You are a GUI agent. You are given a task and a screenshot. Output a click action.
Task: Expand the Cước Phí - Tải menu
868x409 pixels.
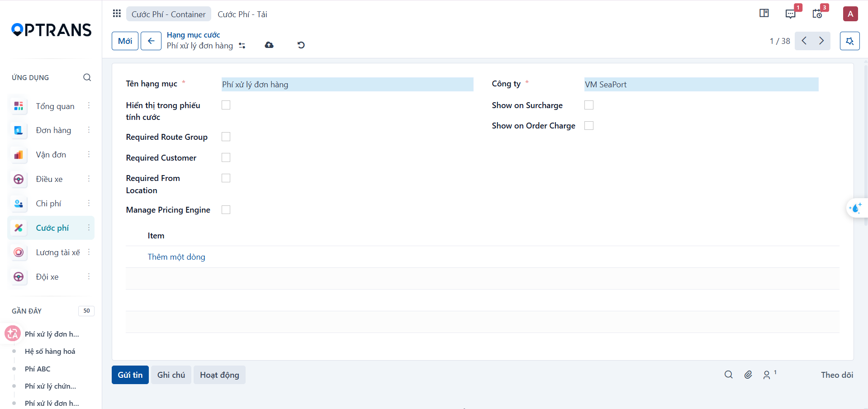[x=242, y=14]
